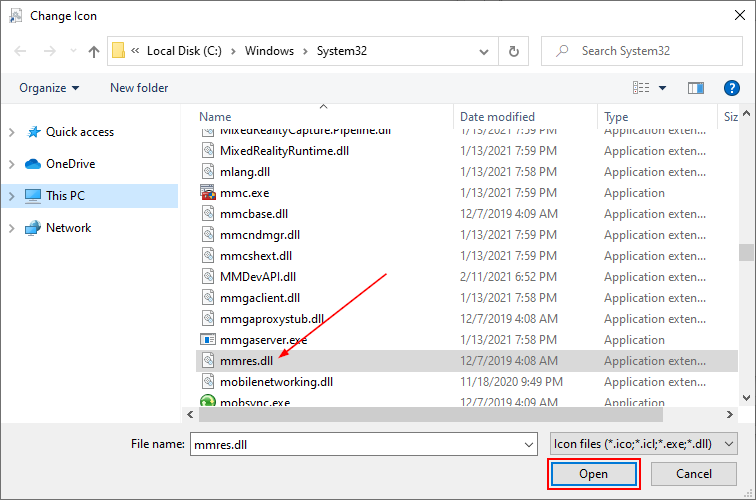
Task: Select This PC in navigation pane
Action: click(66, 196)
